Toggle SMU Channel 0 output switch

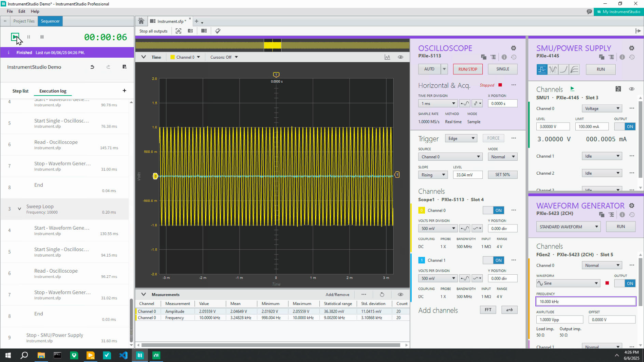pos(624,127)
